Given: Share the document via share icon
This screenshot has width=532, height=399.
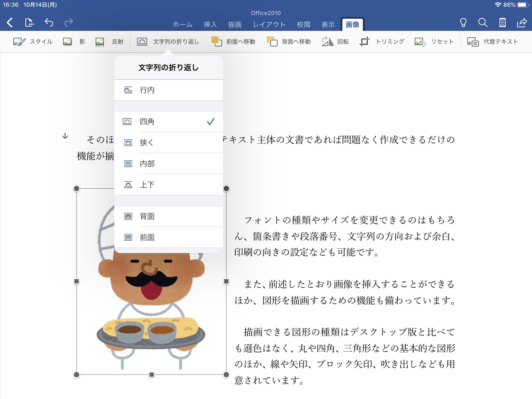Looking at the screenshot, I should (522, 22).
